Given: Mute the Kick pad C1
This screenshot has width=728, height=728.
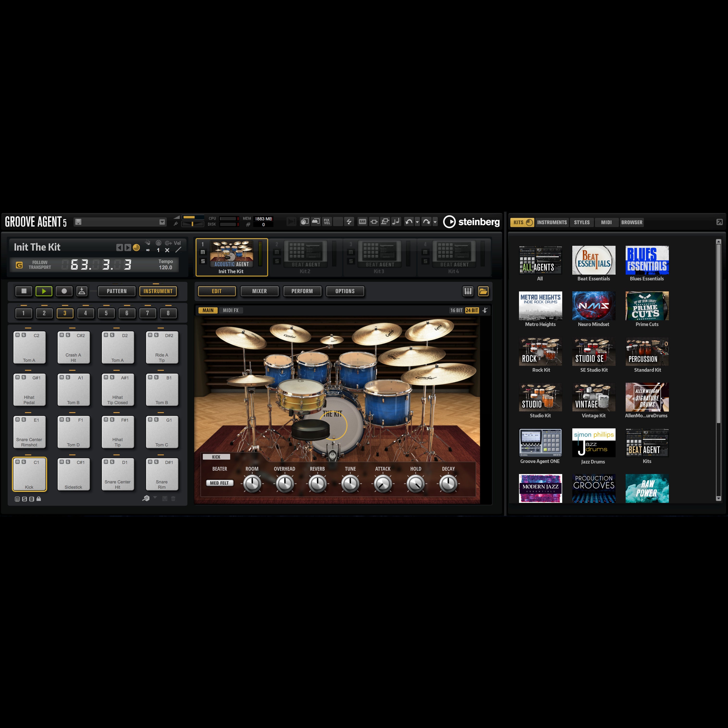Looking at the screenshot, I should coord(17,462).
